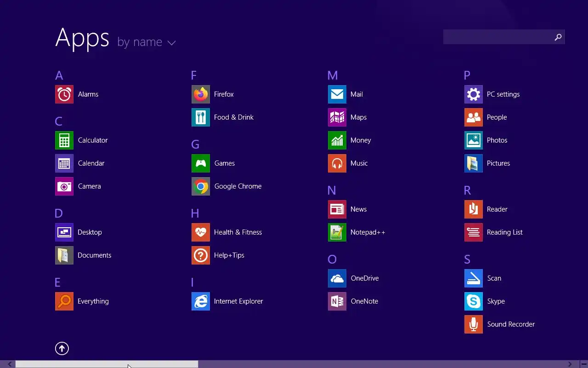Open the Music headphones icon
The image size is (588, 368).
tap(337, 163)
